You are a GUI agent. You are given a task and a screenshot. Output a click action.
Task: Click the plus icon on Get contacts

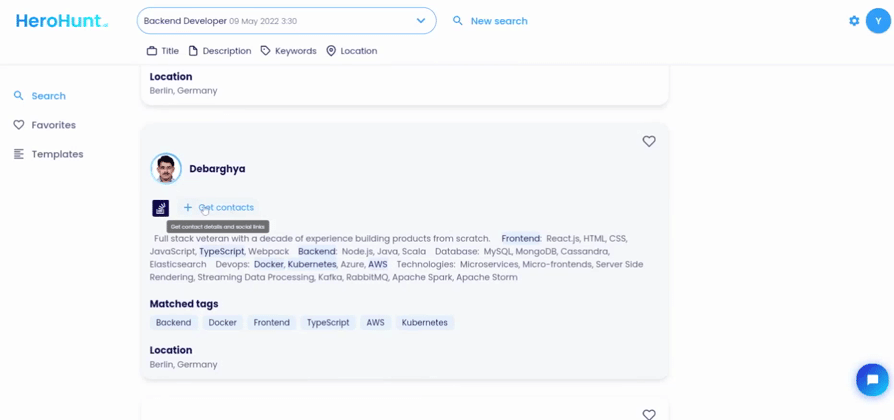188,208
